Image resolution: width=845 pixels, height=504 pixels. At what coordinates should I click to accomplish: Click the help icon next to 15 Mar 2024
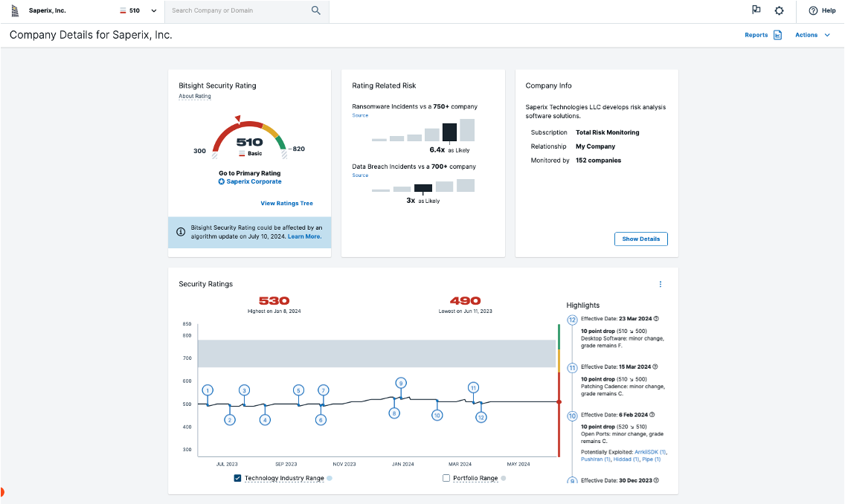655,366
